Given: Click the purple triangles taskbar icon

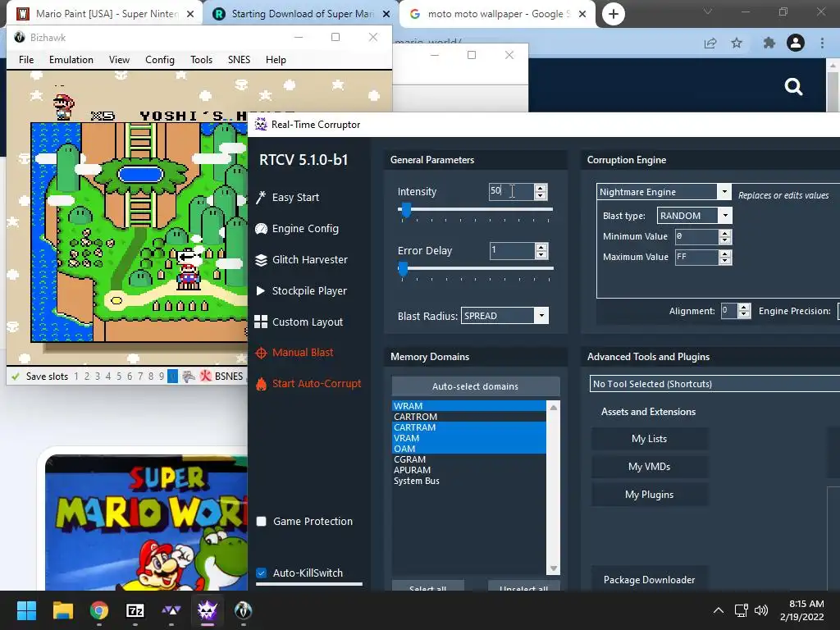Looking at the screenshot, I should pyautogui.click(x=171, y=610).
